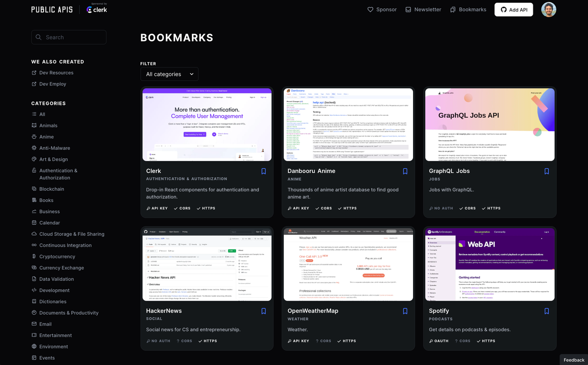Screen dimensions: 588x365
Task: Open the All categories filter dropdown
Action: click(x=170, y=74)
